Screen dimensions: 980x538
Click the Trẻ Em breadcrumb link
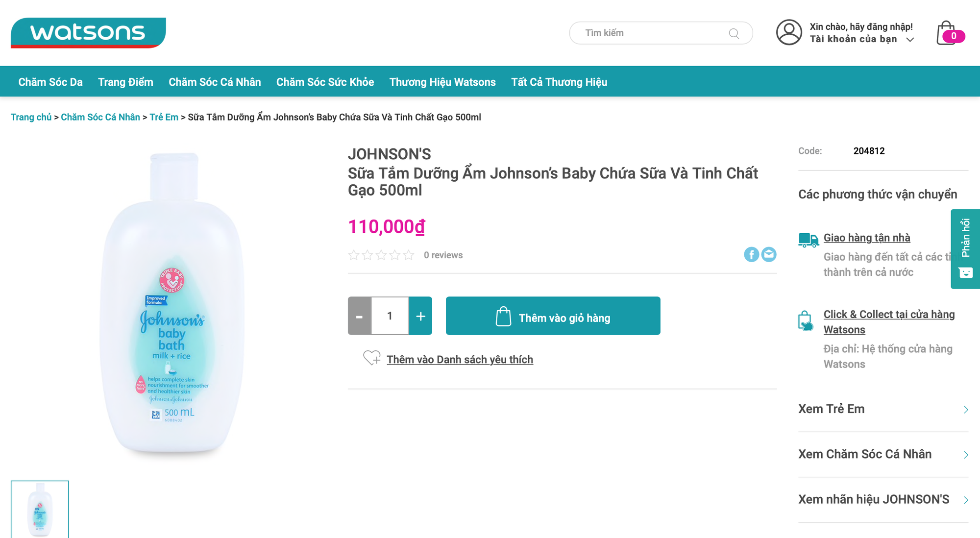click(164, 117)
